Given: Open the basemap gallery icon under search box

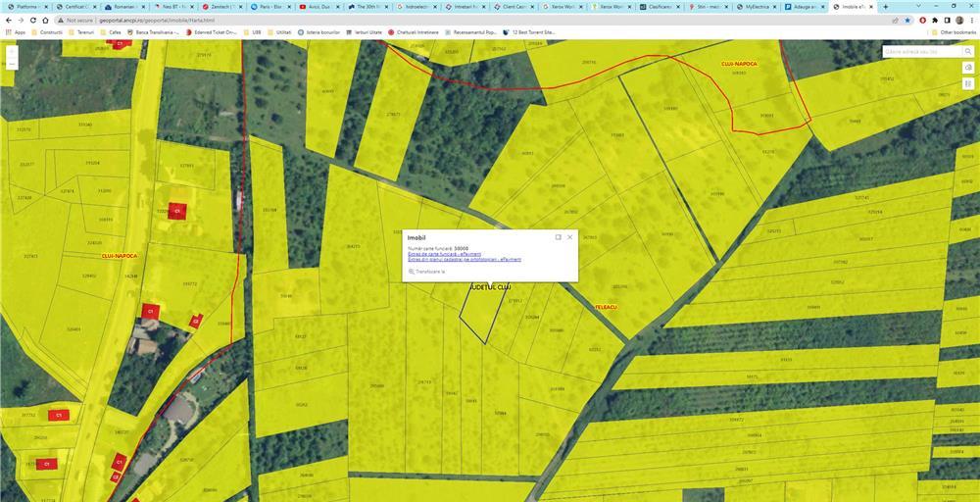Looking at the screenshot, I should click(x=968, y=68).
